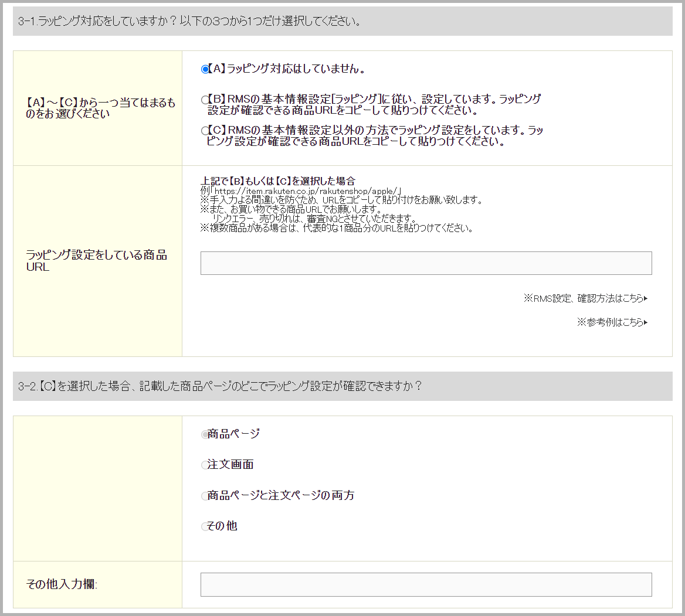Click the note 複数商品がある場合は代表的な1商品分
The width and height of the screenshot is (685, 616).
point(337,228)
